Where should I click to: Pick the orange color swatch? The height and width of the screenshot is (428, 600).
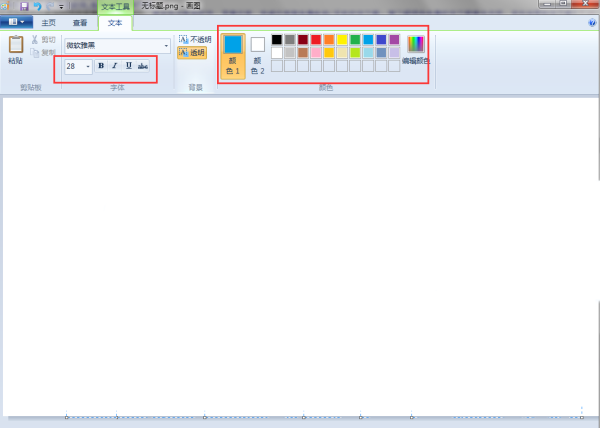pyautogui.click(x=329, y=39)
